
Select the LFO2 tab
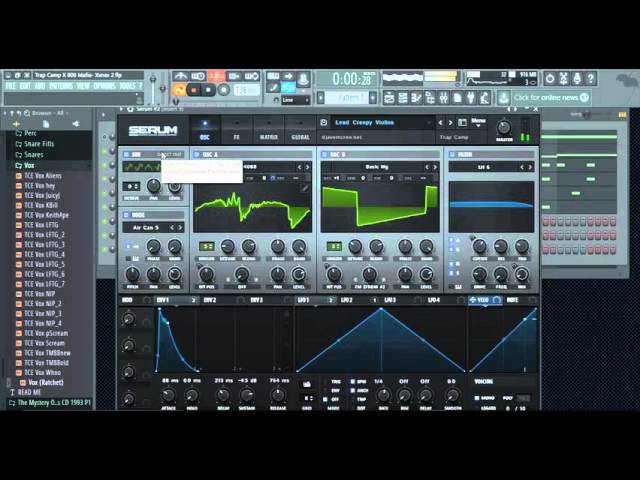347,300
